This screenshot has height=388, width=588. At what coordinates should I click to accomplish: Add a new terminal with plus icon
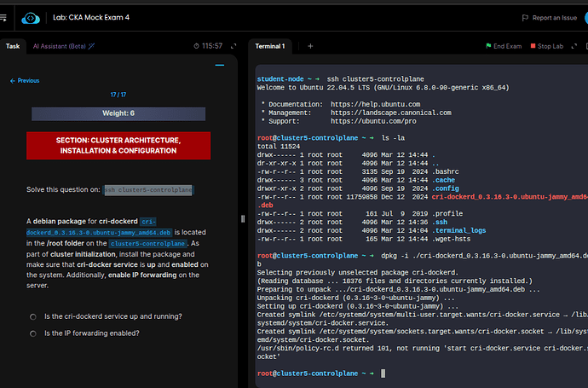tap(310, 46)
